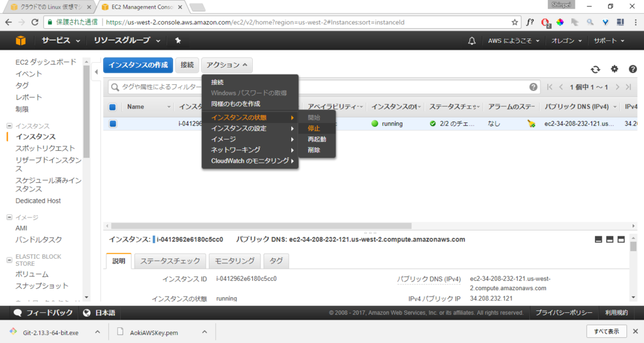
Task: Open the AWS にようこそ account dropdown
Action: [513, 41]
